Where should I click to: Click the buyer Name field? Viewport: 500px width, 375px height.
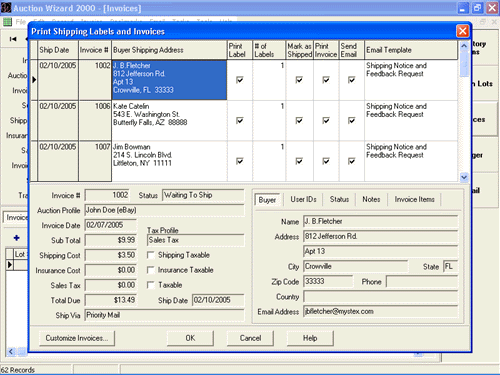click(380, 222)
